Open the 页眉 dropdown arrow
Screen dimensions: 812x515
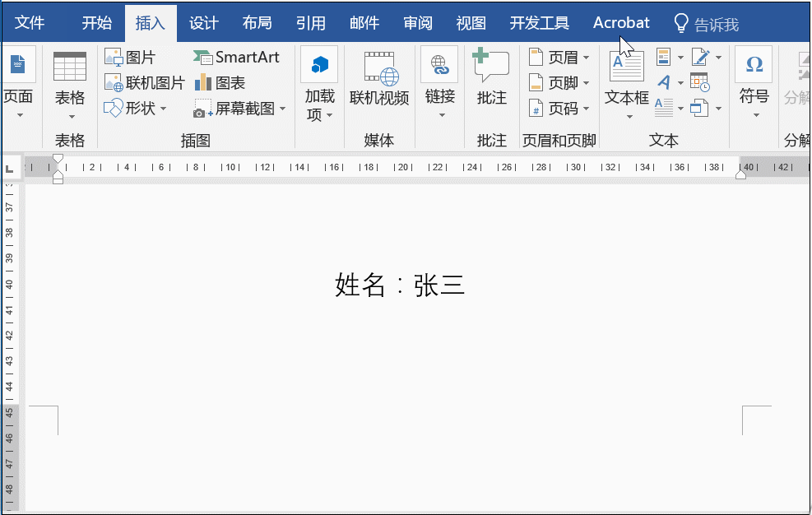coord(587,58)
